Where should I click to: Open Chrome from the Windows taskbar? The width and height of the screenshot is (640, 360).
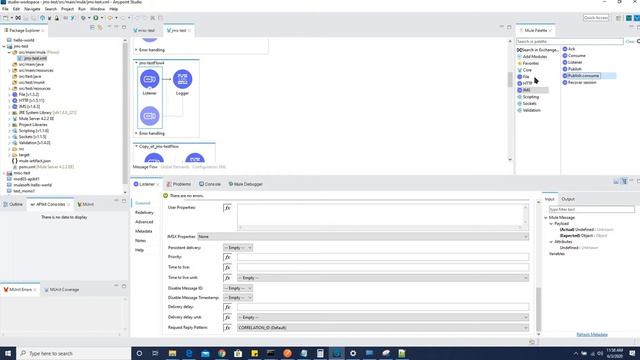point(222,353)
